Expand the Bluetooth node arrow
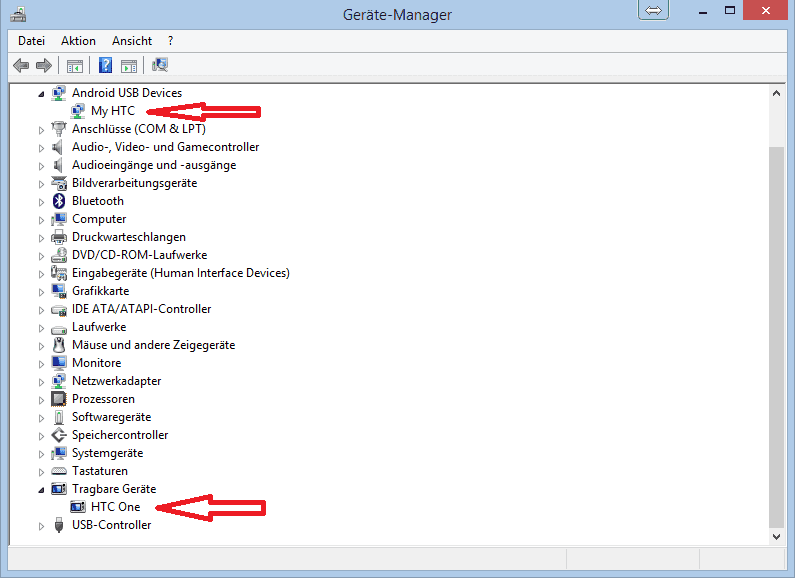The height and width of the screenshot is (578, 795). (x=41, y=202)
